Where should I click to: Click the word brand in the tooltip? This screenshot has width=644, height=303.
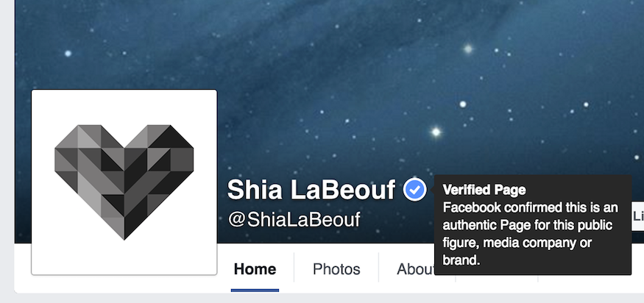pos(461,260)
